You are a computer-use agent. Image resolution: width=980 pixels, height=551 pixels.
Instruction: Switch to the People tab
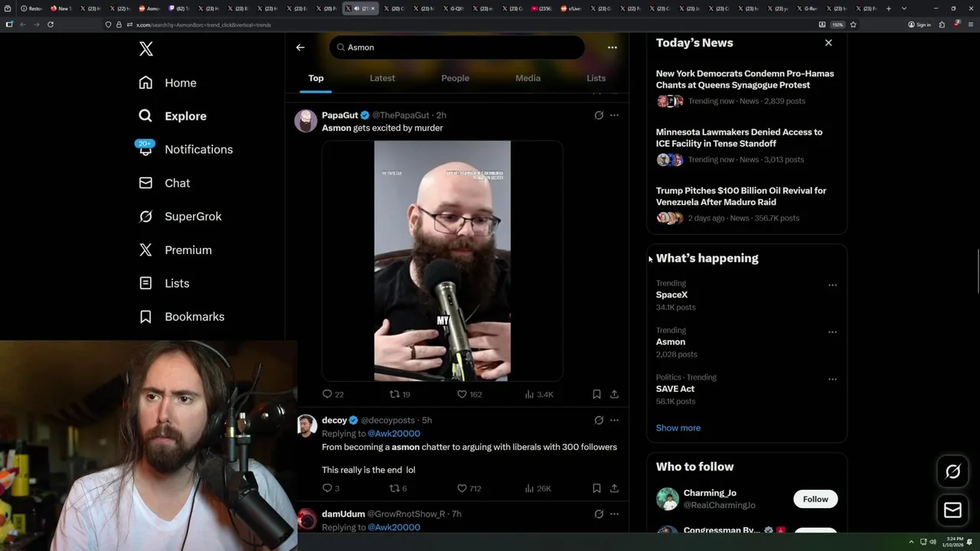[x=455, y=78]
